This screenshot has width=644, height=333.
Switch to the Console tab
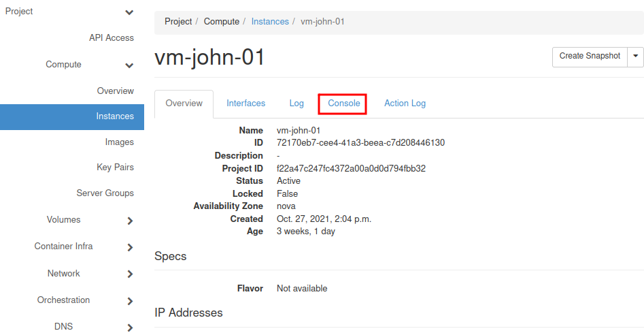(343, 104)
